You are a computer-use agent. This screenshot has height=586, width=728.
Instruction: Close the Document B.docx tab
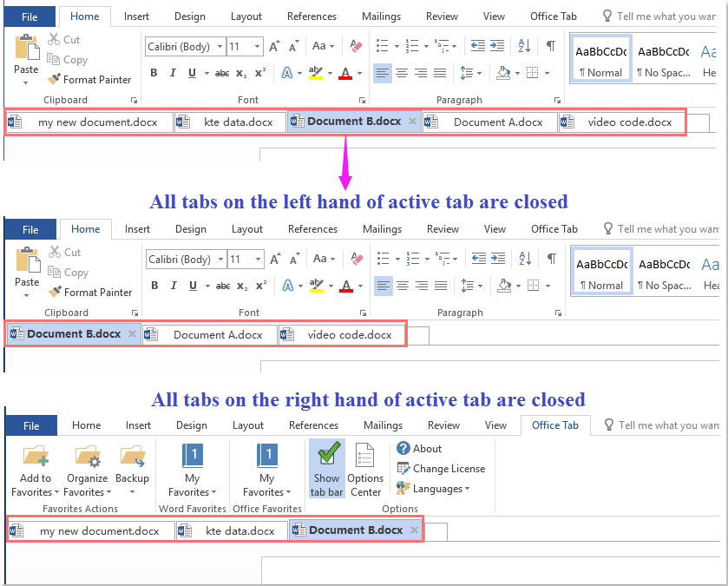[412, 122]
